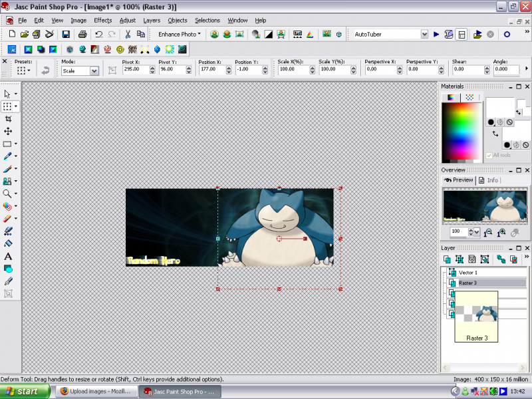532x399 pixels.
Task: Click Zoom in icon in Overview palette
Action: [501, 233]
